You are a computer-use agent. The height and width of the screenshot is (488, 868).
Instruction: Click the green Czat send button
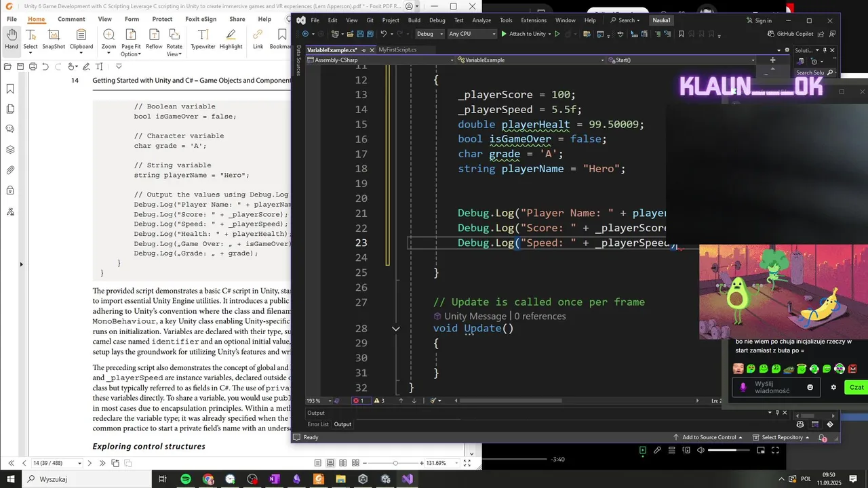pyautogui.click(x=856, y=387)
